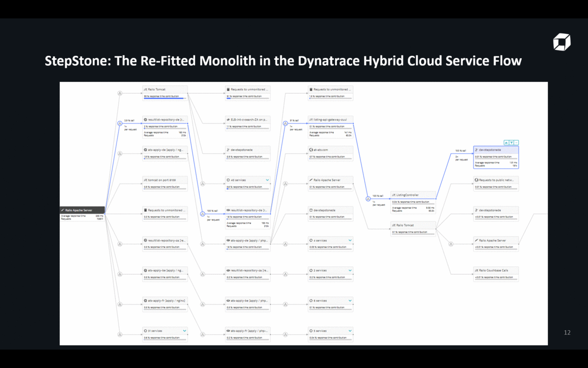
Task: Open the 4 services grouped list
Action: [349, 240]
